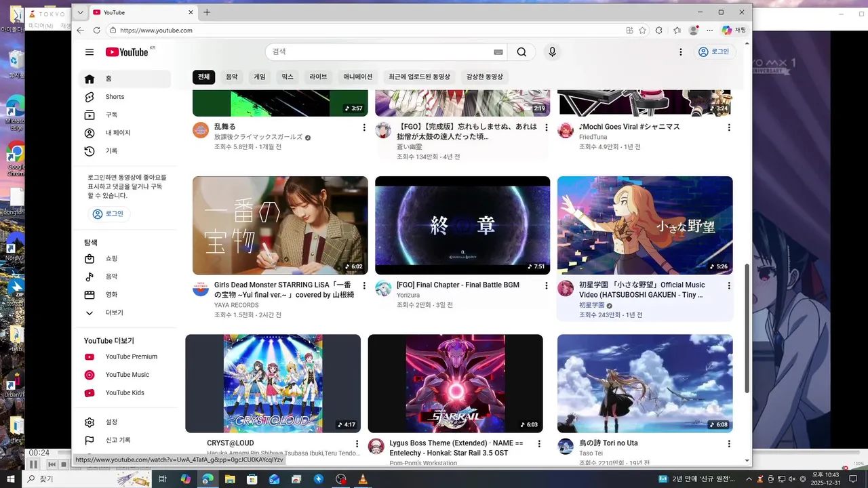868x488 pixels.
Task: Open options menu for Lygus Boss Theme video
Action: pos(539,444)
